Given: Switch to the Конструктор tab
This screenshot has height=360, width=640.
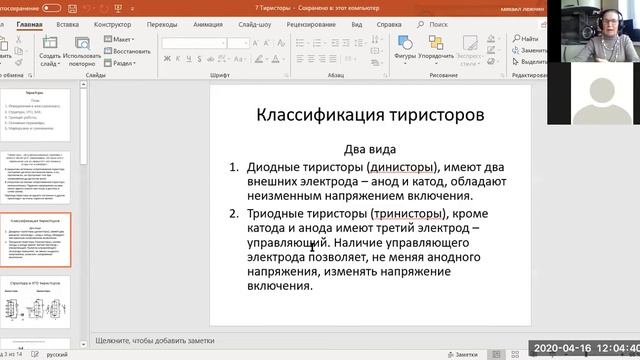Looking at the screenshot, I should [x=113, y=24].
